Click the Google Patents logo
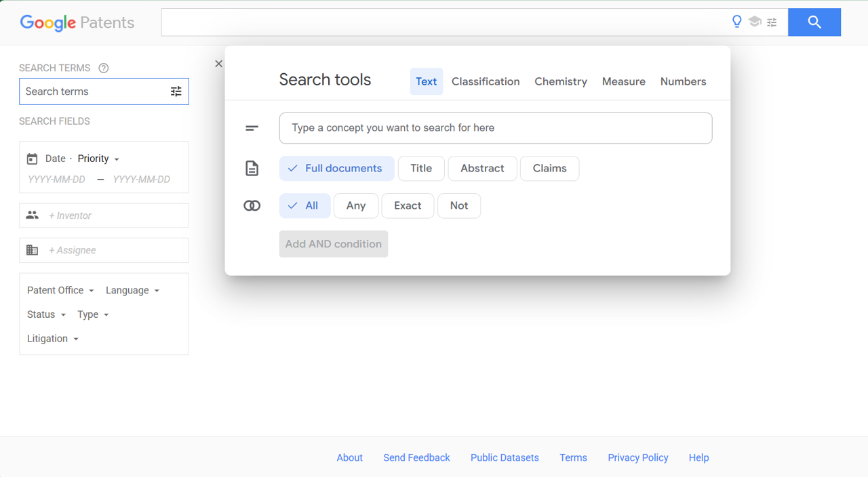This screenshot has height=477, width=868. pos(77,22)
